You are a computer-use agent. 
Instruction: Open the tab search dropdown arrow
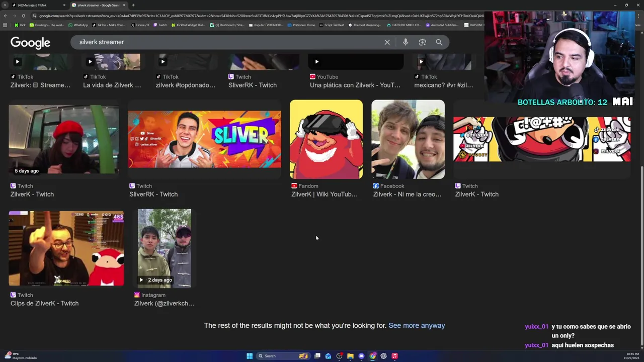[5, 5]
